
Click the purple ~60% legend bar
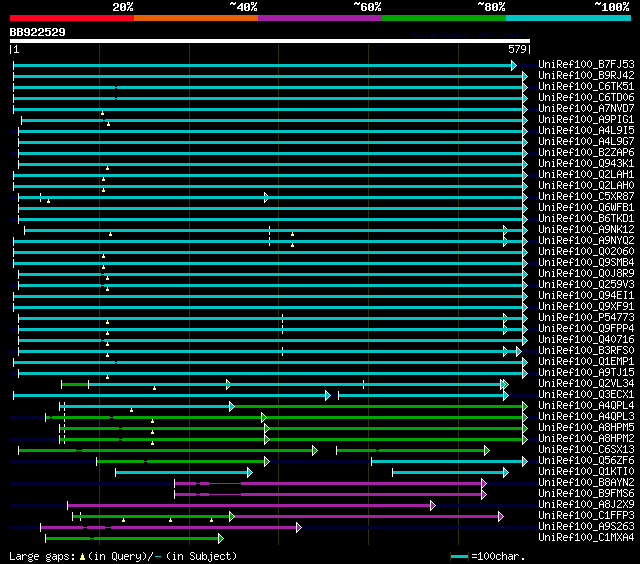point(319,18)
